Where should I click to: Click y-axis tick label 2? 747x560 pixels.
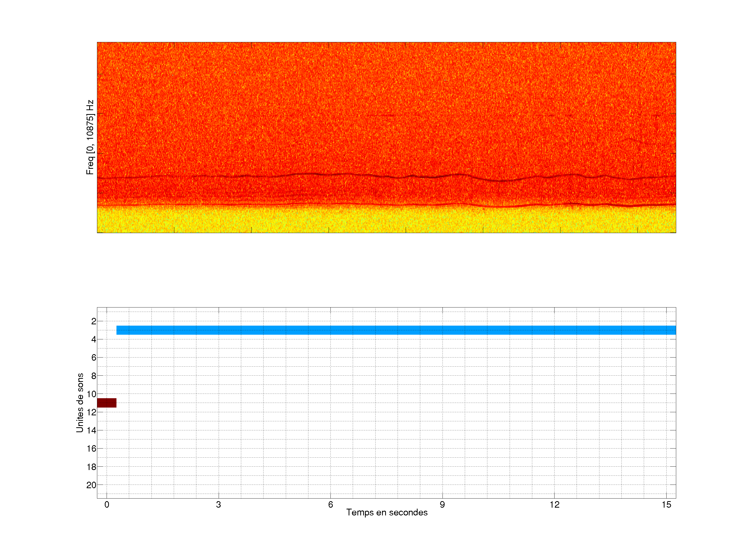pos(94,321)
